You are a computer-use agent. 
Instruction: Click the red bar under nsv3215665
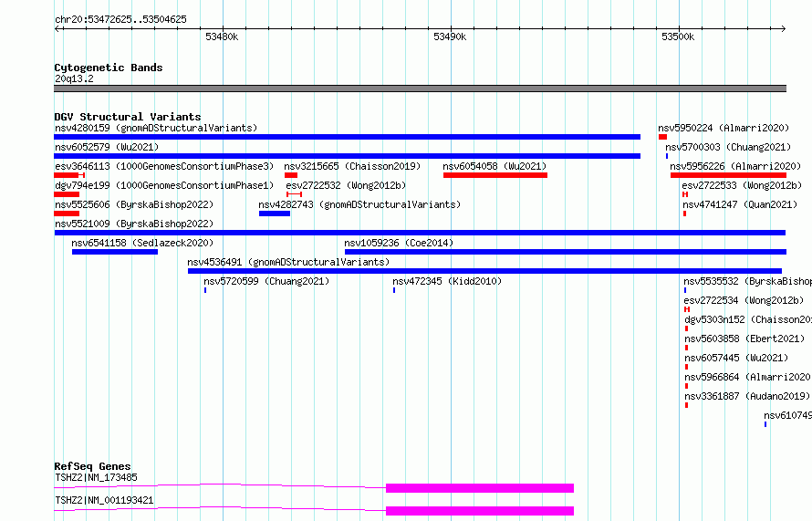pos(291,175)
